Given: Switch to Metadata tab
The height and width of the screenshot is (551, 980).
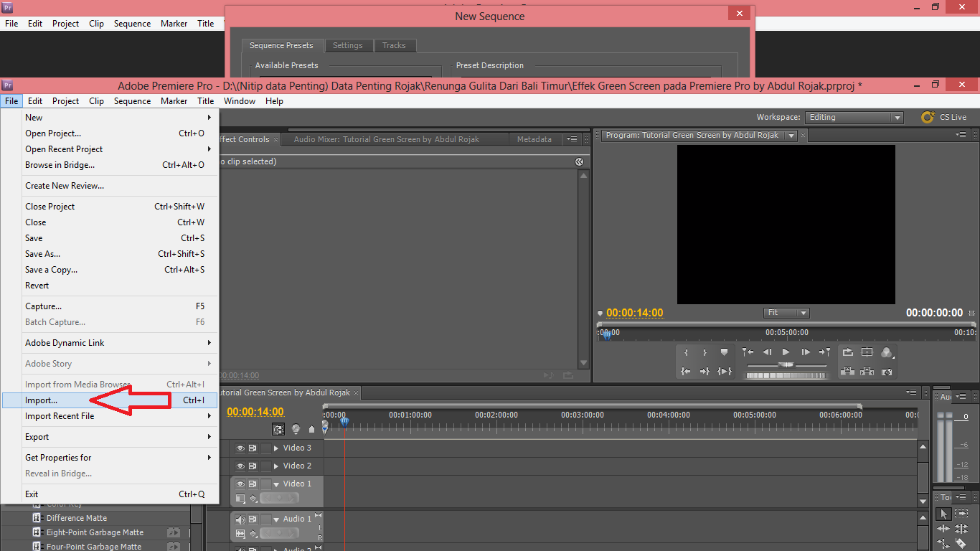Looking at the screenshot, I should click(x=534, y=139).
